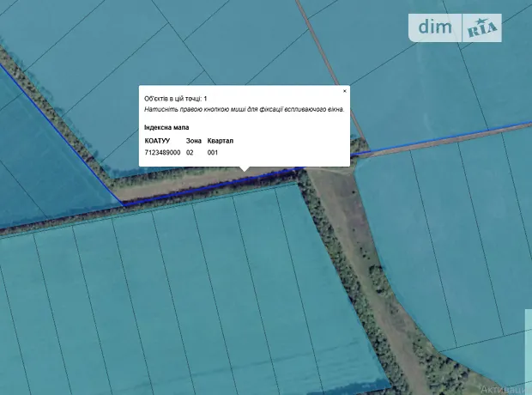Click the КОАТУУ value 7123489000

pos(162,152)
